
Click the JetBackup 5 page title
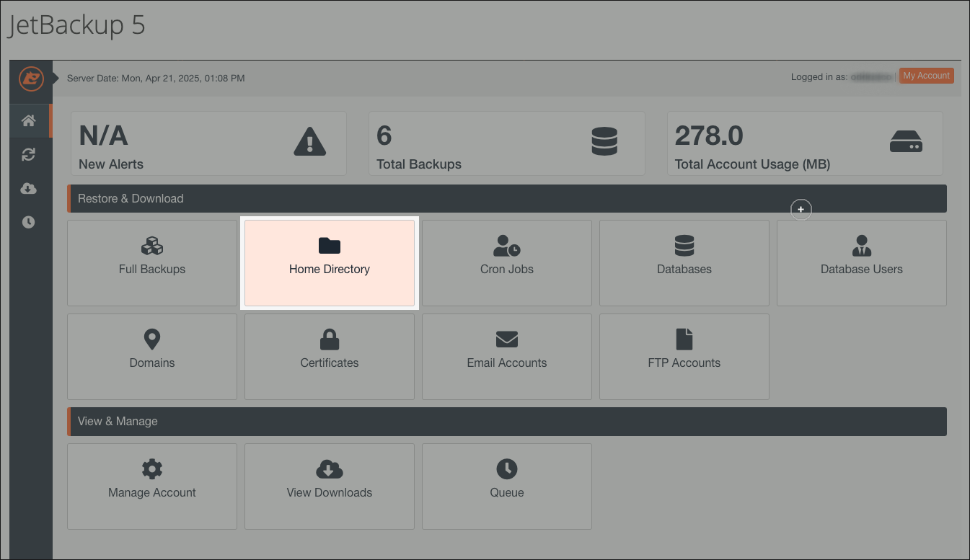pyautogui.click(x=76, y=25)
